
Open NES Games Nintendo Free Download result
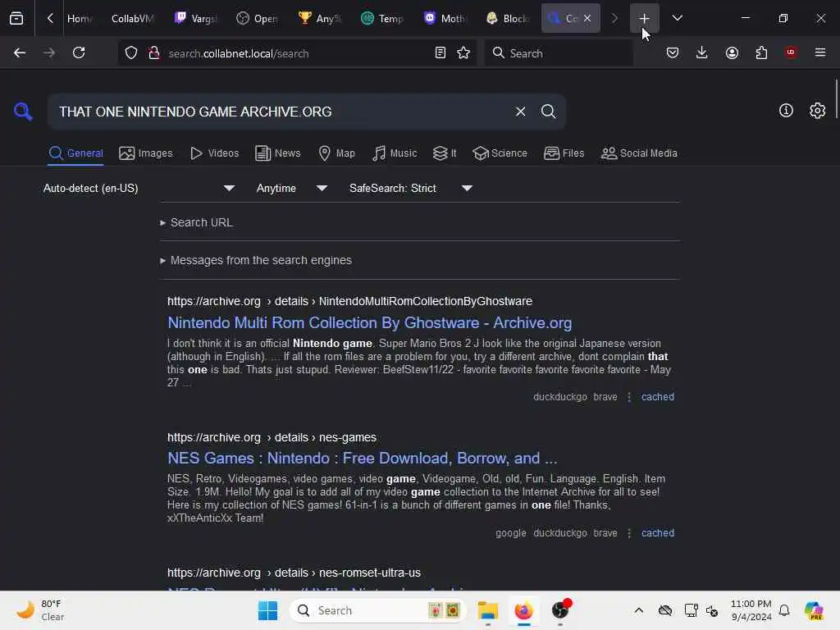point(362,458)
